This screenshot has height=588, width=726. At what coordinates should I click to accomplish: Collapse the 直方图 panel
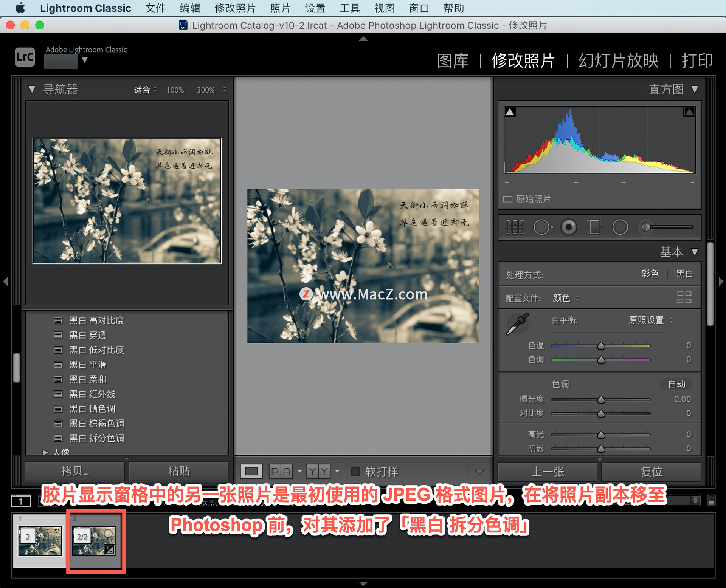[695, 90]
